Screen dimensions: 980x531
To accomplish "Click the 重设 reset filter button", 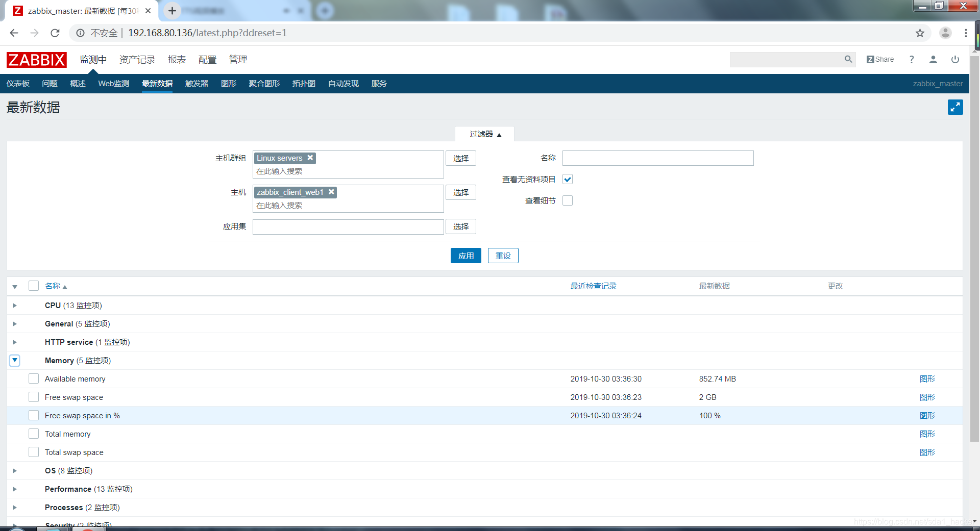I will tap(503, 256).
